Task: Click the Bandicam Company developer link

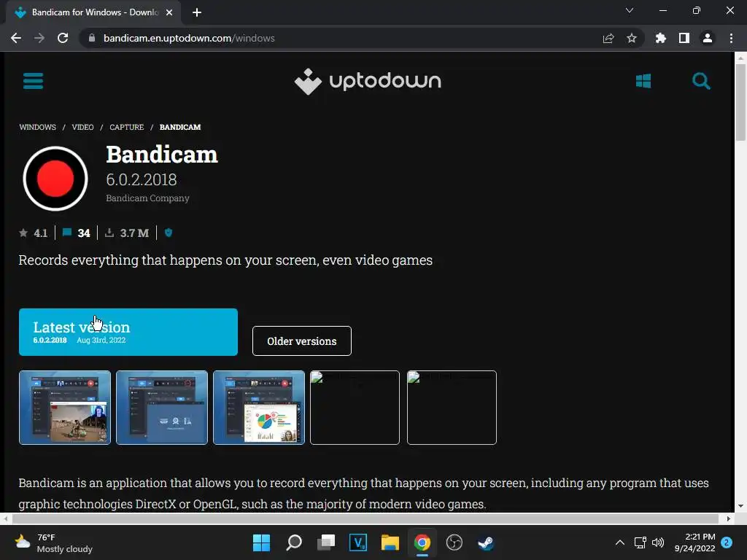Action: (x=147, y=198)
